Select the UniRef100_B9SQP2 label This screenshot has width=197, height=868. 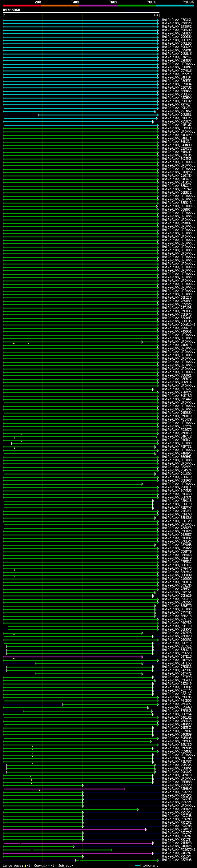click(x=176, y=26)
